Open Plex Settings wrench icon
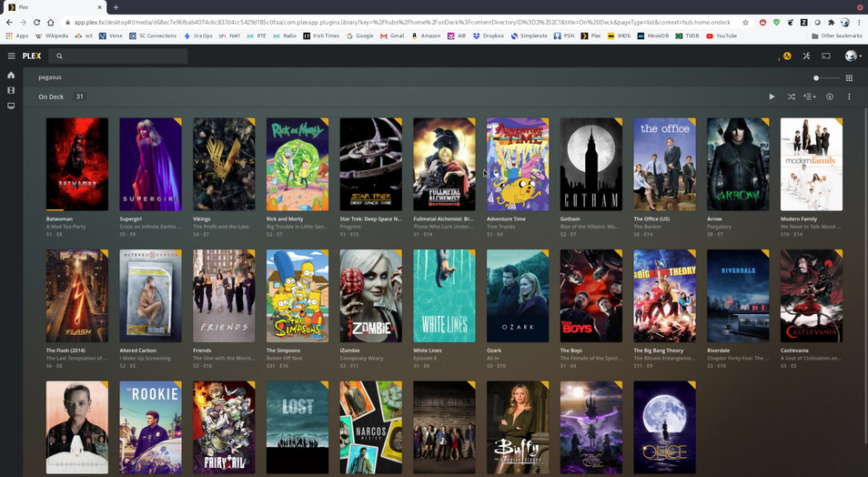The width and height of the screenshot is (868, 477). [806, 56]
